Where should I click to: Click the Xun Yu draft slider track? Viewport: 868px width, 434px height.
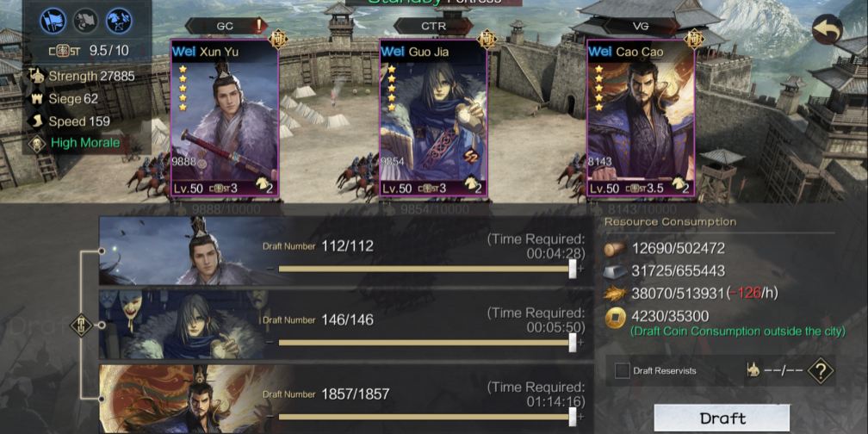[x=425, y=269]
